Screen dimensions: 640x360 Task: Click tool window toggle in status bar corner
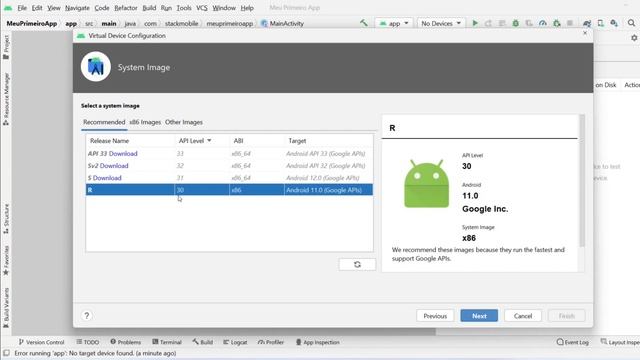pos(6,353)
